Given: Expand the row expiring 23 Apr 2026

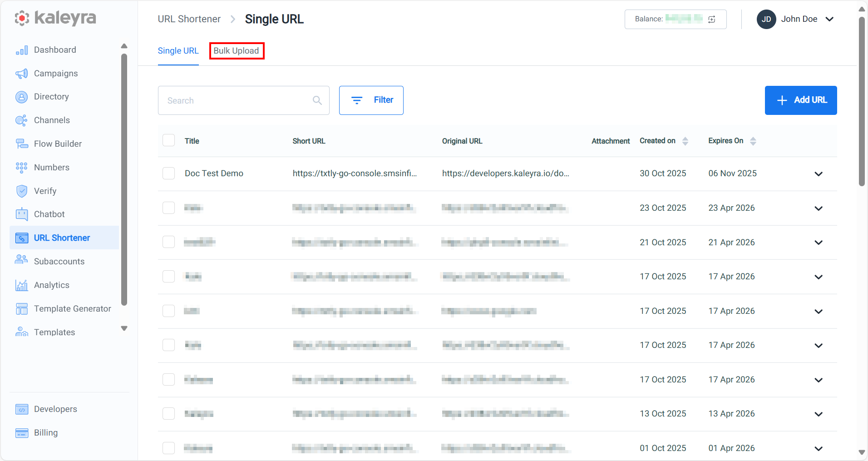Looking at the screenshot, I should click(819, 208).
